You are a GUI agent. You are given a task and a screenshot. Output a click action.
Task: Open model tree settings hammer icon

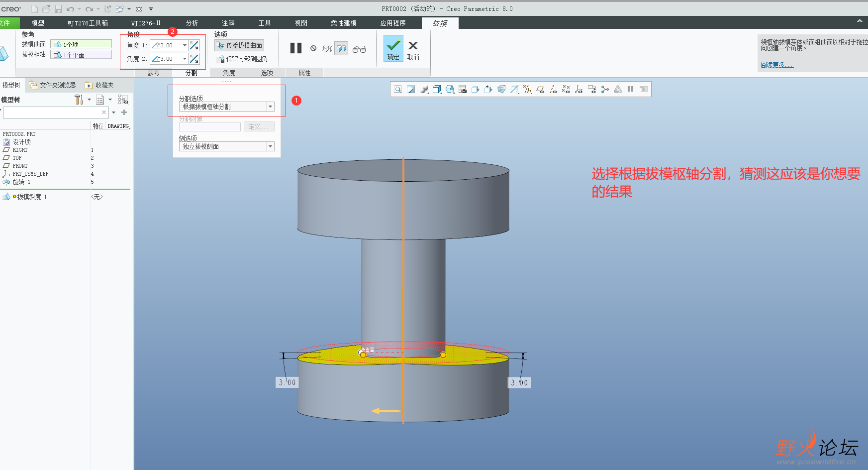(79, 100)
